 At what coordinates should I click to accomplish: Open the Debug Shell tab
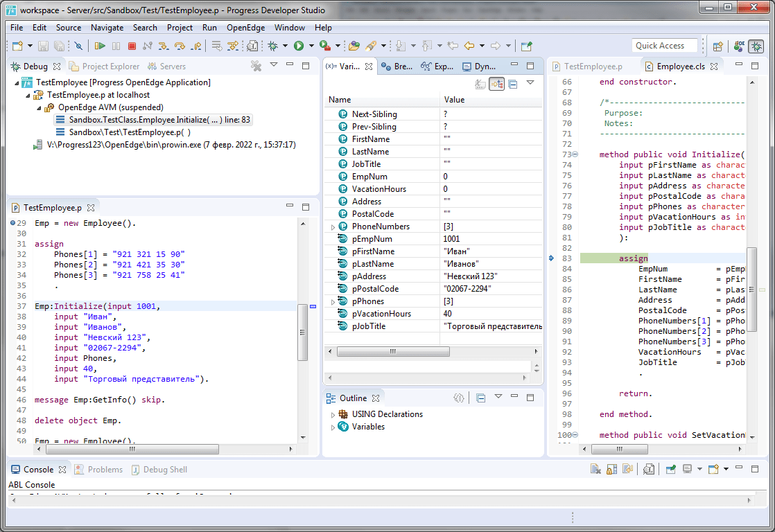tap(159, 469)
